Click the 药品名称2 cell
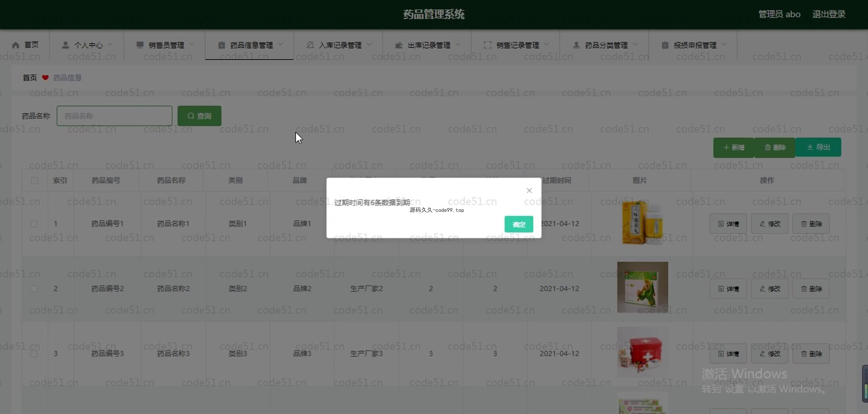Screen dimensions: 868x414 coord(173,289)
